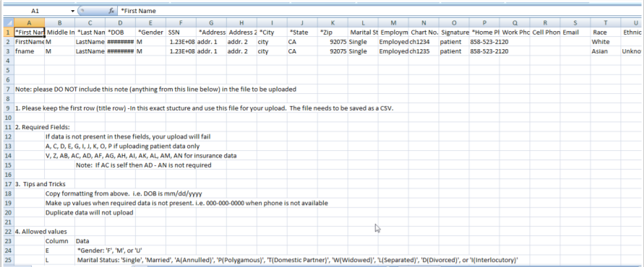
Task: Click the *Zip value 92075 in row 3
Action: (333, 51)
